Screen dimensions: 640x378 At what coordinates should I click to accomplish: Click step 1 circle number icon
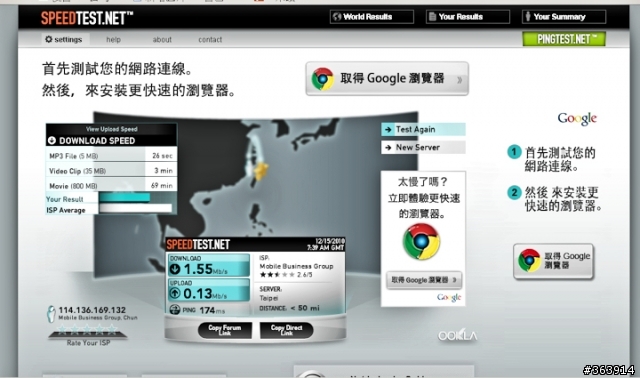[x=514, y=152]
